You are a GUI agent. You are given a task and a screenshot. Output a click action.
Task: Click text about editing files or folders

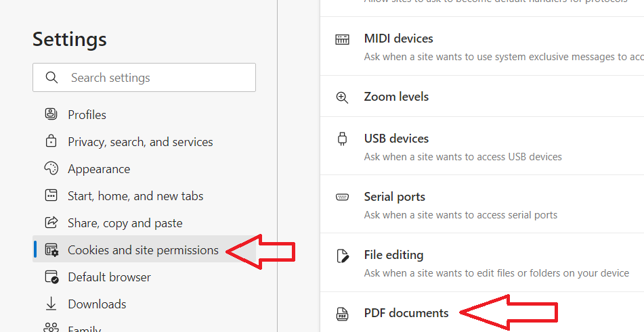(496, 273)
